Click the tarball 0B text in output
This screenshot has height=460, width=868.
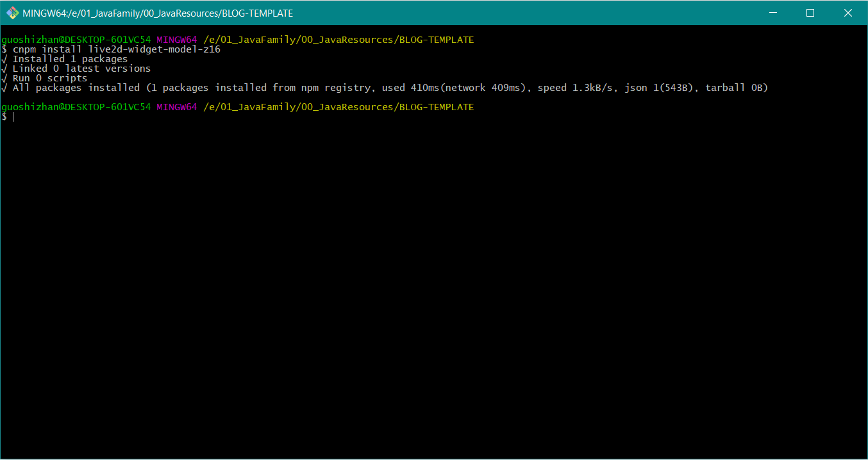[x=737, y=88]
